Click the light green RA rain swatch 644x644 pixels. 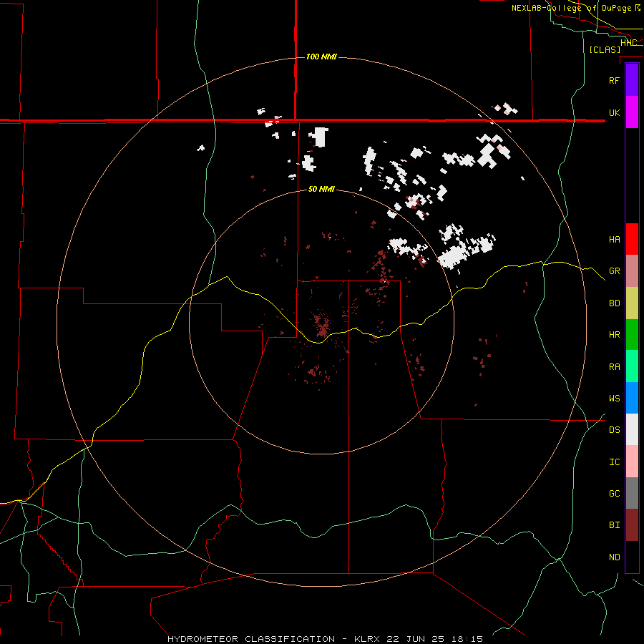(x=632, y=366)
